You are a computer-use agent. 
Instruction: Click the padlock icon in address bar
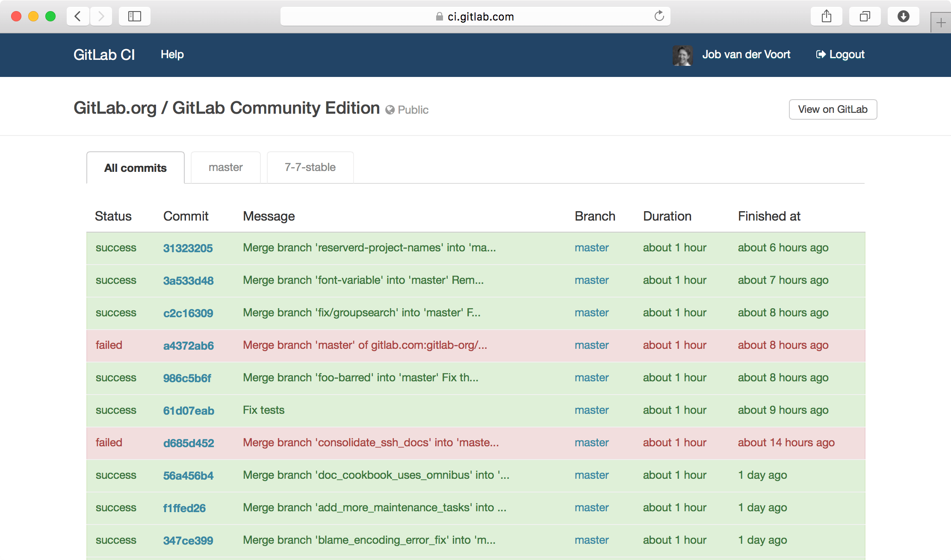tap(439, 17)
